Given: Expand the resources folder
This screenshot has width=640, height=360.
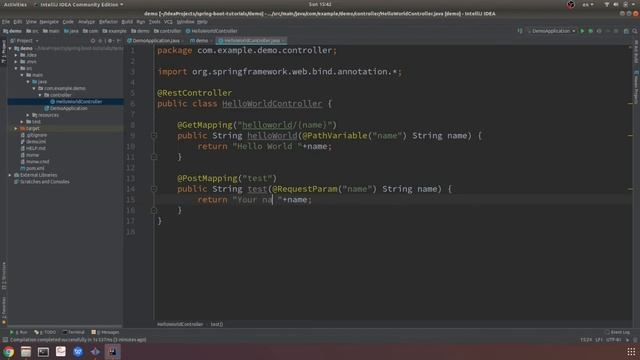Looking at the screenshot, I should coord(28,115).
